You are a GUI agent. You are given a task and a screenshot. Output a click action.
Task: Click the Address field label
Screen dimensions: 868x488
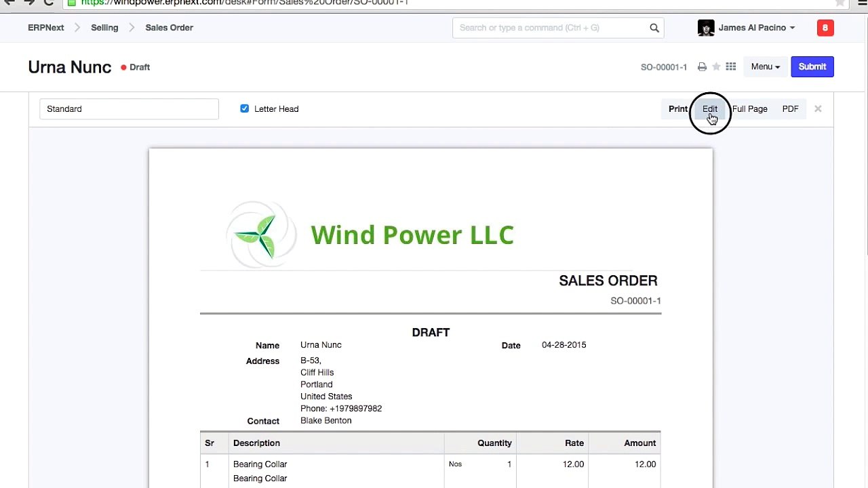pyautogui.click(x=262, y=361)
